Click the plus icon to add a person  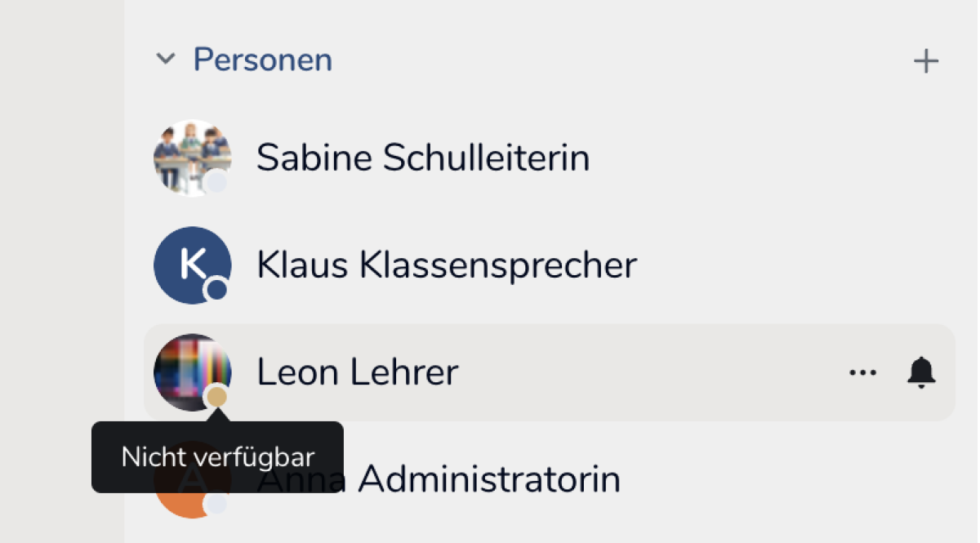[925, 61]
